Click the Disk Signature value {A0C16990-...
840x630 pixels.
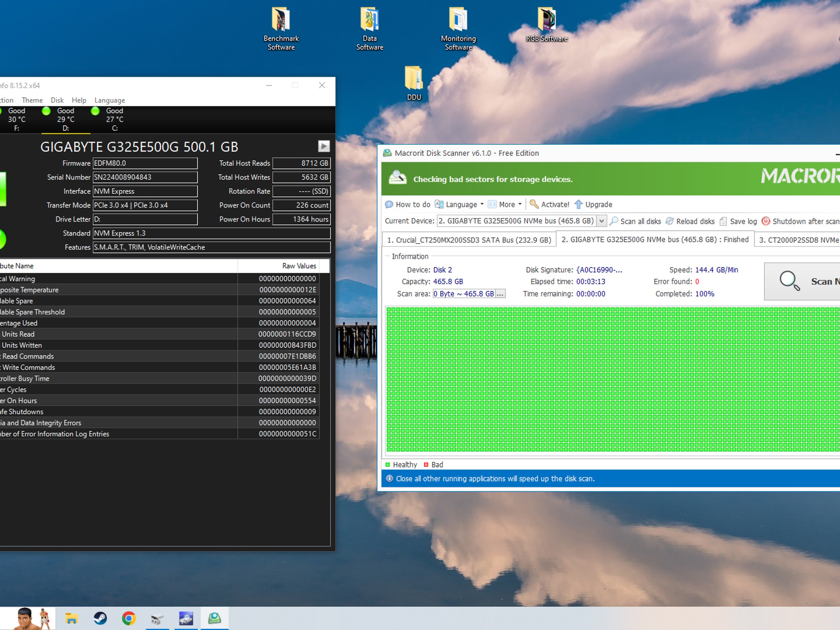599,270
